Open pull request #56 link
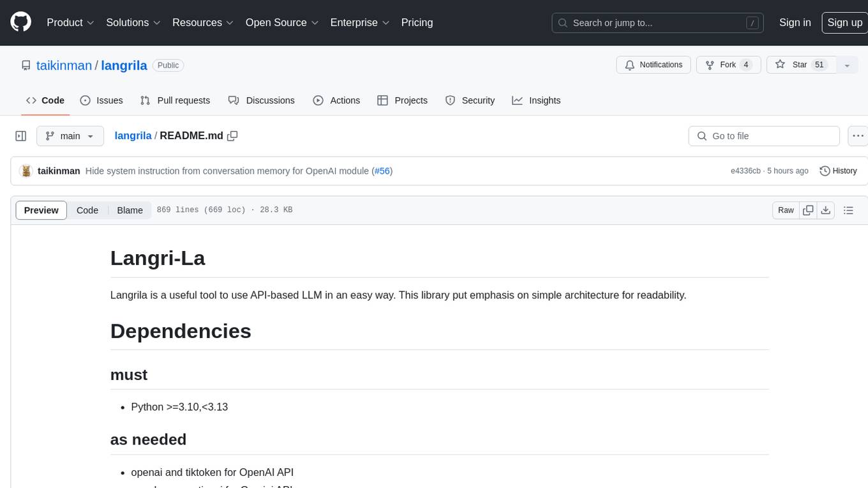This screenshot has height=488, width=868. [x=382, y=171]
